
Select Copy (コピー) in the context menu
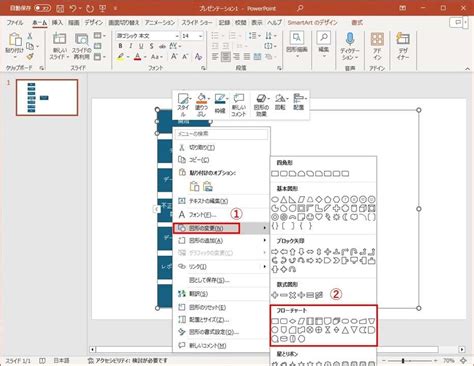click(221, 160)
